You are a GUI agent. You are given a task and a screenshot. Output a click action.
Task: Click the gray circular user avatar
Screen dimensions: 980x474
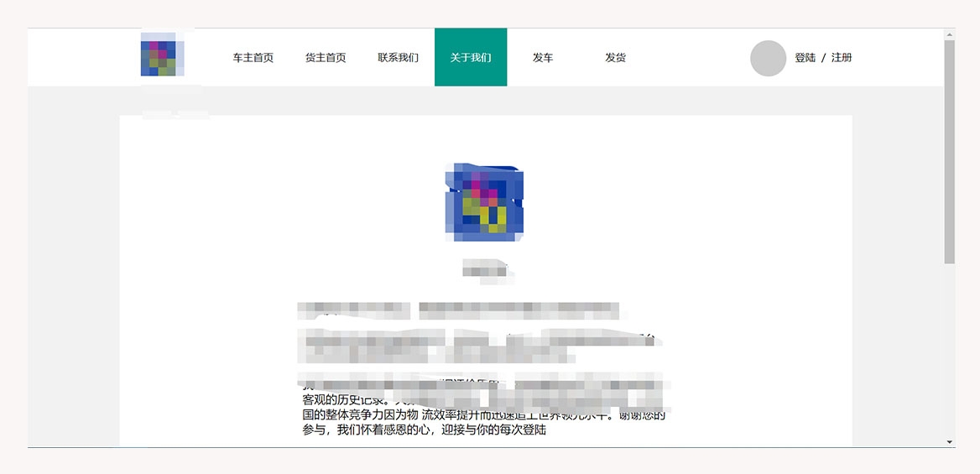pyautogui.click(x=767, y=58)
